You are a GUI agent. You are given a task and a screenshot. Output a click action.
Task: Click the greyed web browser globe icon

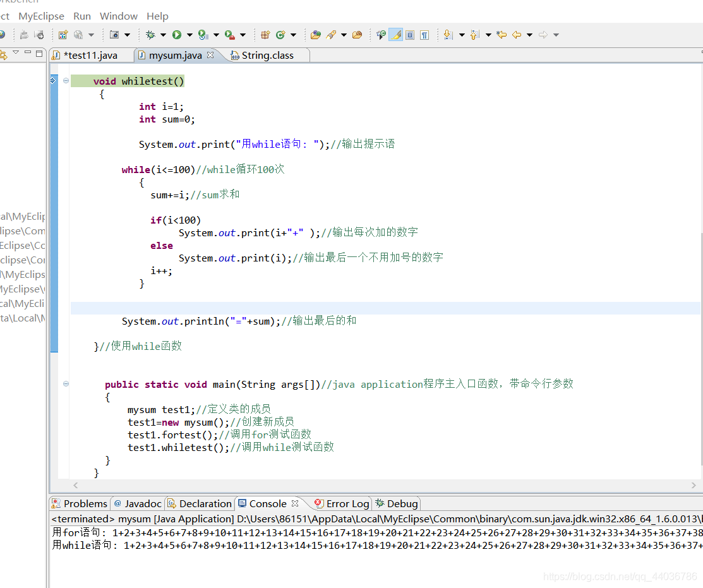(x=78, y=35)
